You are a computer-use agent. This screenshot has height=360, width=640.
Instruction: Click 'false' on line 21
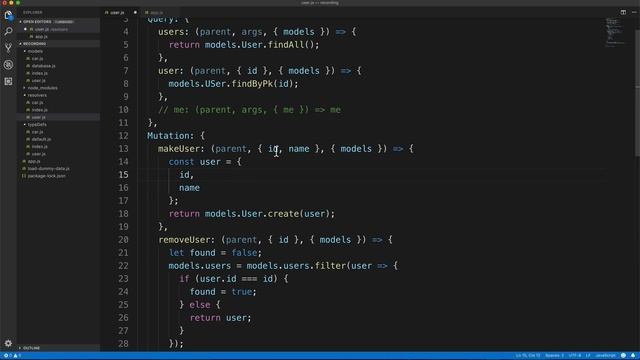pyautogui.click(x=244, y=253)
